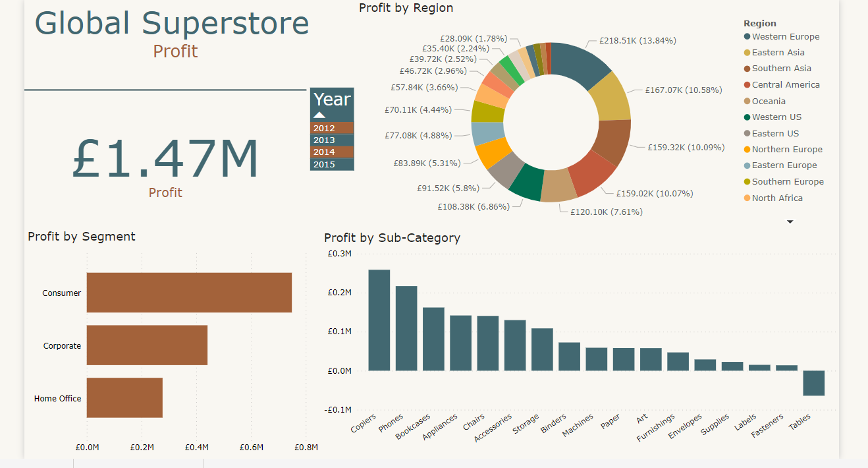868x468 pixels.
Task: Click the Eastern Asia legend entry
Action: coord(774,53)
